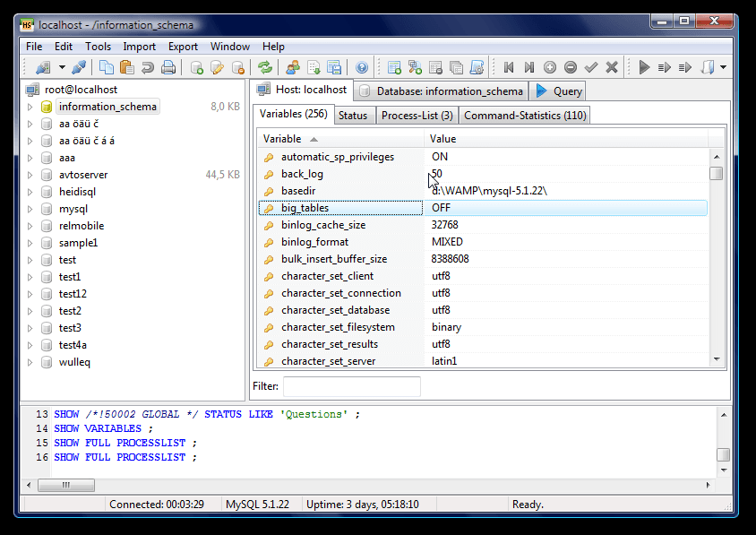
Task: Switch to the Command-Statistics (110) tab
Action: tap(525, 116)
